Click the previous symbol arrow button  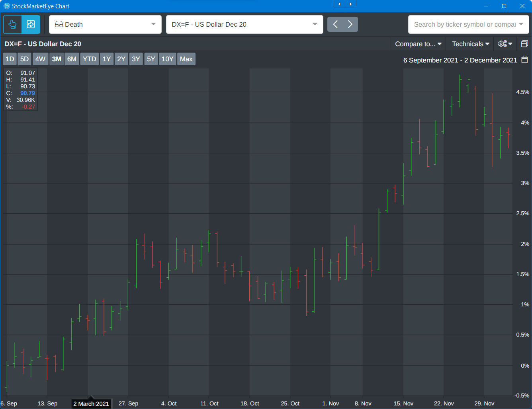[x=335, y=24]
